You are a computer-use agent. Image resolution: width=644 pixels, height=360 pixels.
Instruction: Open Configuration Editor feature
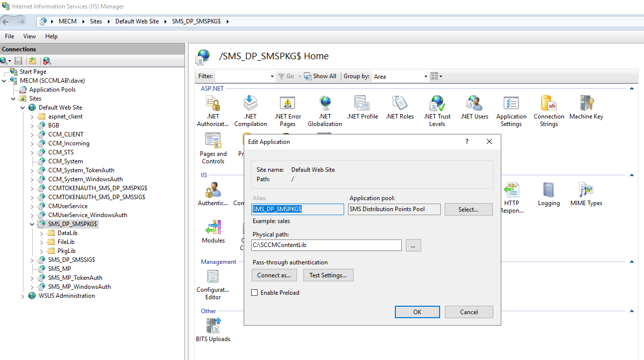[x=213, y=285]
